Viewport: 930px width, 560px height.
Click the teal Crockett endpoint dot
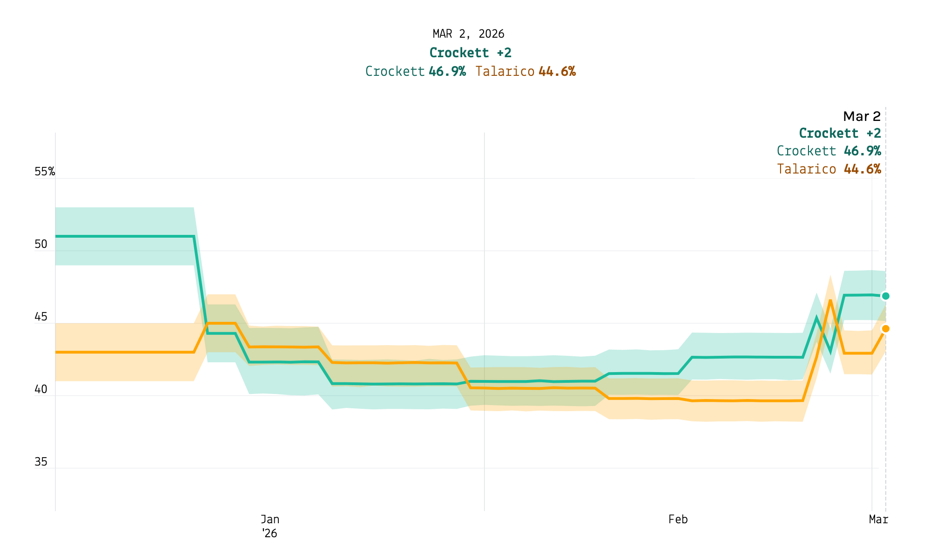coord(885,296)
